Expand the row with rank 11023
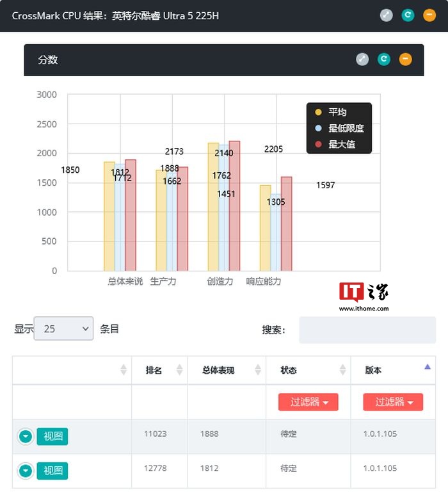 pos(26,437)
